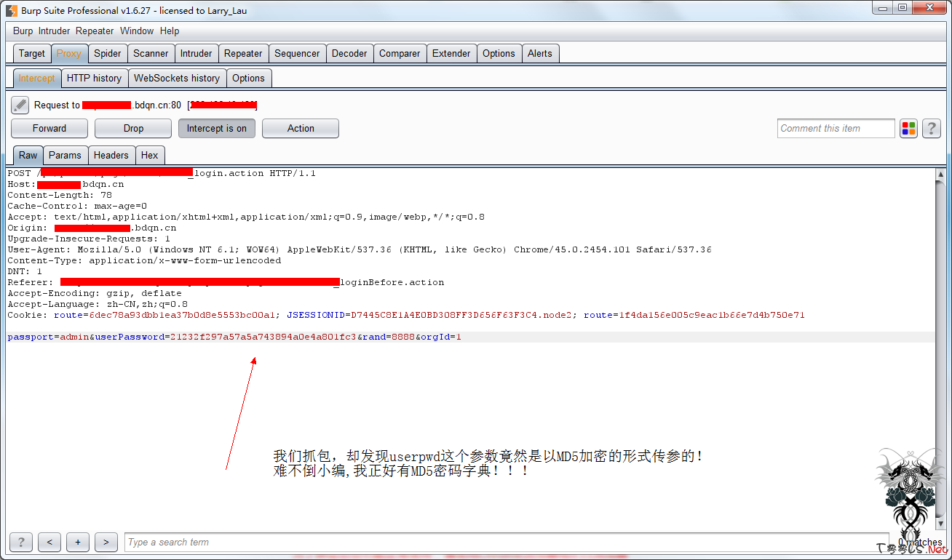Click the DNT: 1 header line
The width and height of the screenshot is (952, 560).
(25, 271)
